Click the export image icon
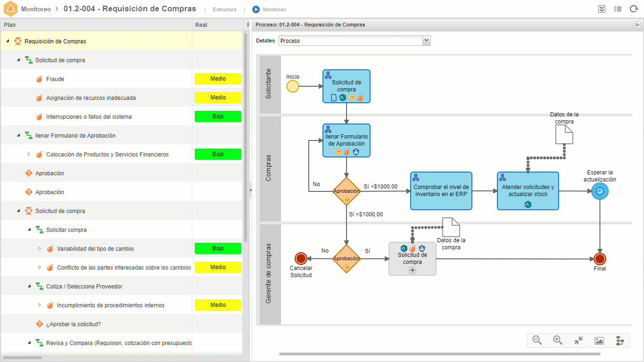This screenshot has width=644, height=362. (x=599, y=340)
